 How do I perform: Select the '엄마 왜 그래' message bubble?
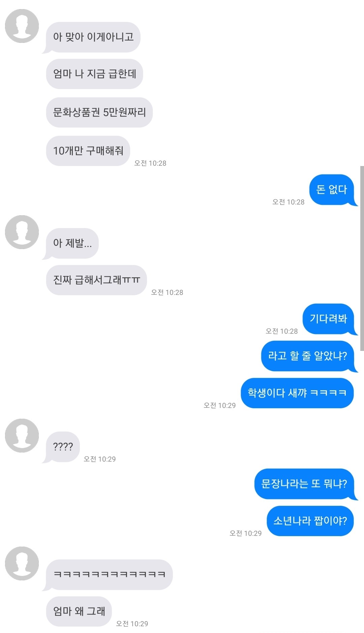point(79,611)
